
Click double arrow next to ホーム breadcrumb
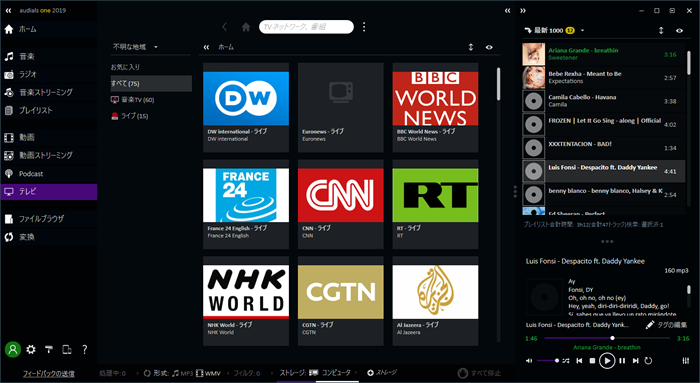point(206,47)
